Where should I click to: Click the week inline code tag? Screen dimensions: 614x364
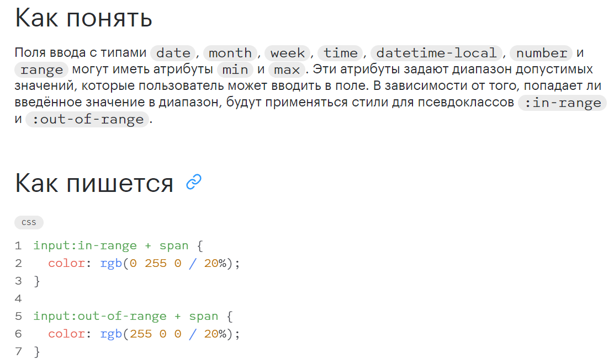288,53
